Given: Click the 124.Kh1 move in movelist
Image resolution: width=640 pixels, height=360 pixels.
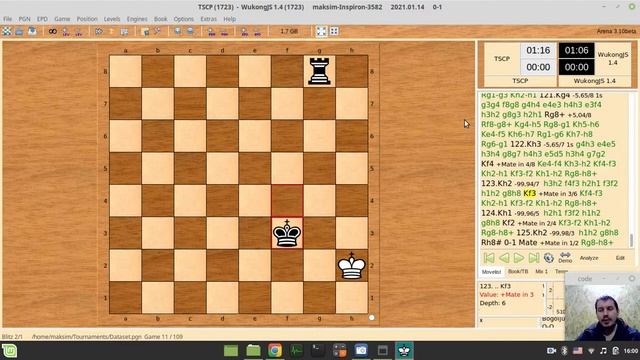Looking at the screenshot, I should coord(497,213).
